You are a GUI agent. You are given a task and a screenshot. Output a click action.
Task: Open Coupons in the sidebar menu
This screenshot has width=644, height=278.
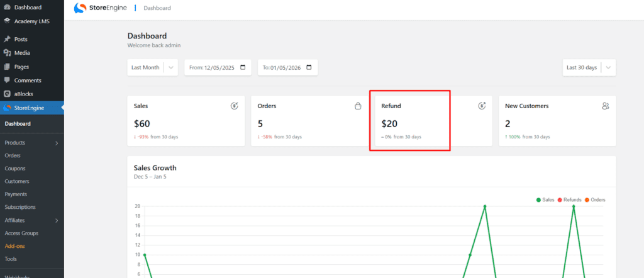[x=14, y=169]
